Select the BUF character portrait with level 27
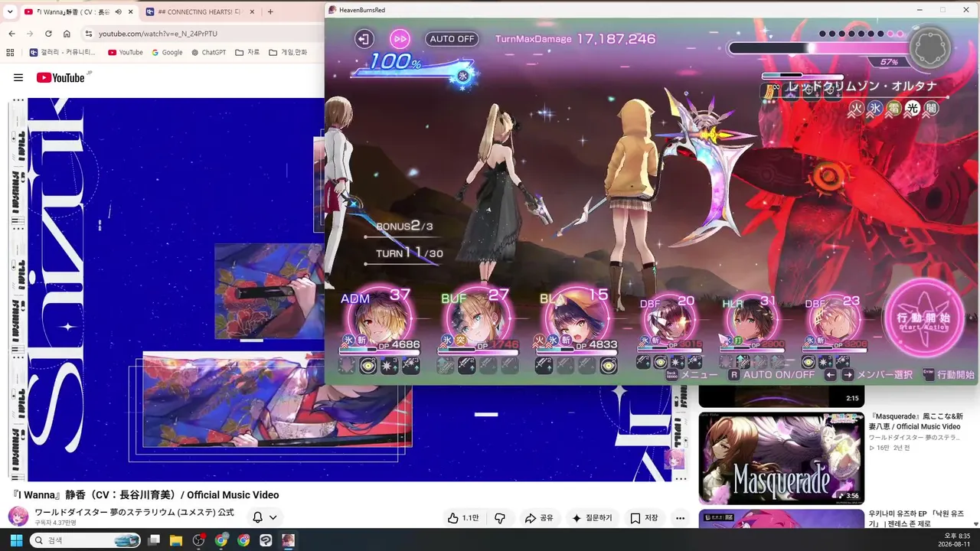Image resolution: width=980 pixels, height=551 pixels. click(x=478, y=319)
